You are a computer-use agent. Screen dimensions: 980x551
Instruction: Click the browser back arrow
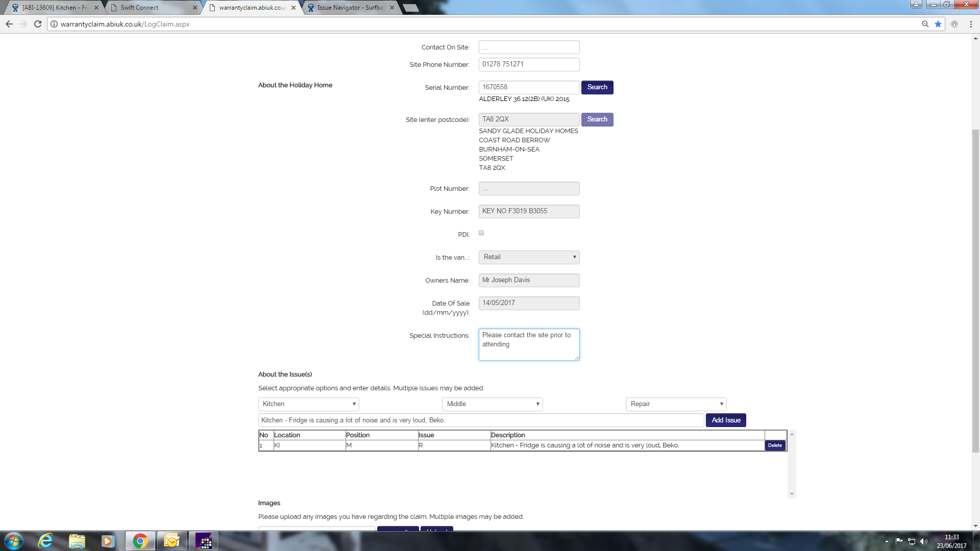point(9,24)
